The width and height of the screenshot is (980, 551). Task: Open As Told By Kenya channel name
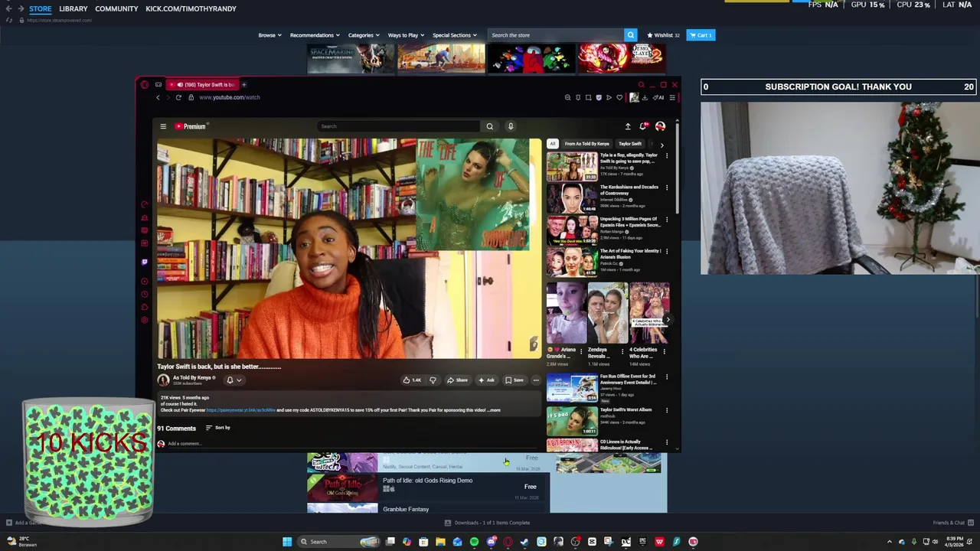point(193,377)
